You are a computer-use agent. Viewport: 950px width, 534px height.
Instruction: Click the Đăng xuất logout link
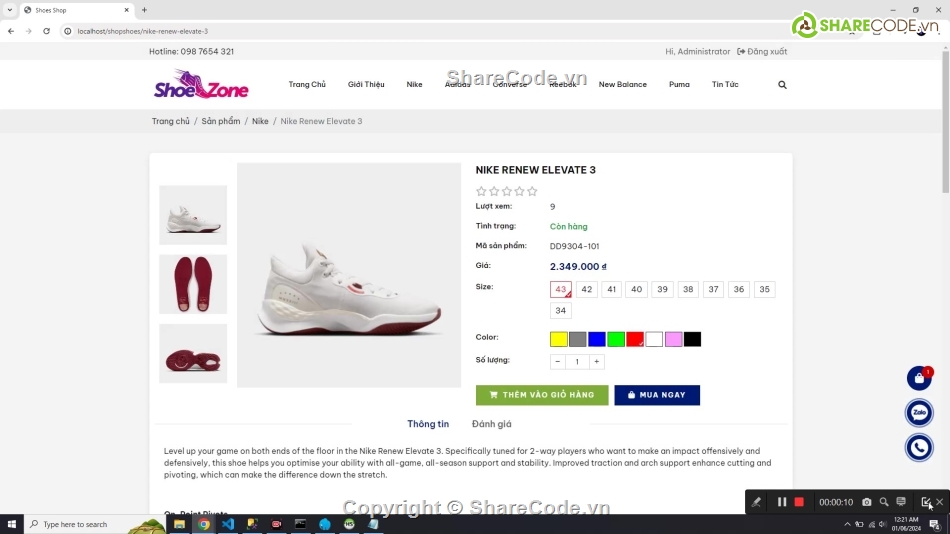coord(762,51)
